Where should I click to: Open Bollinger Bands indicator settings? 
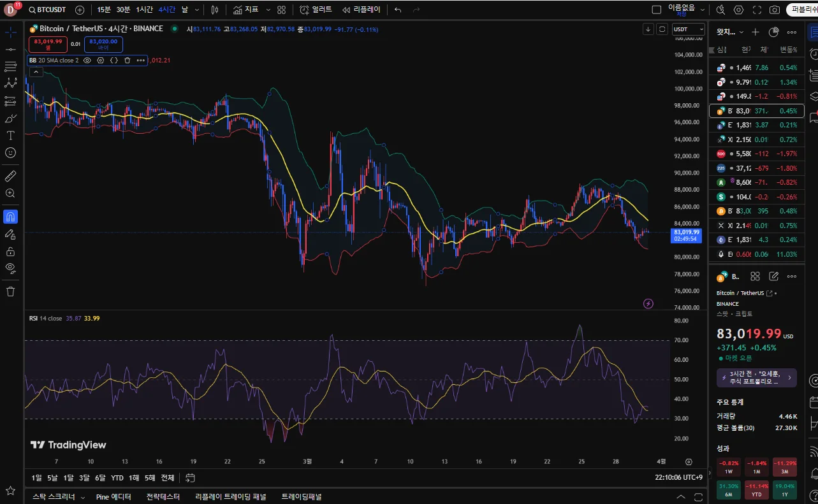(101, 60)
